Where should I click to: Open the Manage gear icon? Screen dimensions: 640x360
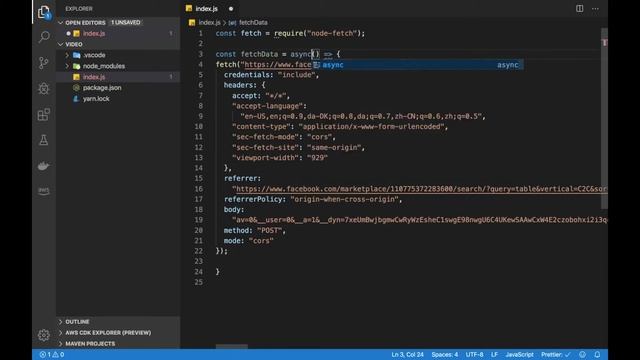click(44, 335)
